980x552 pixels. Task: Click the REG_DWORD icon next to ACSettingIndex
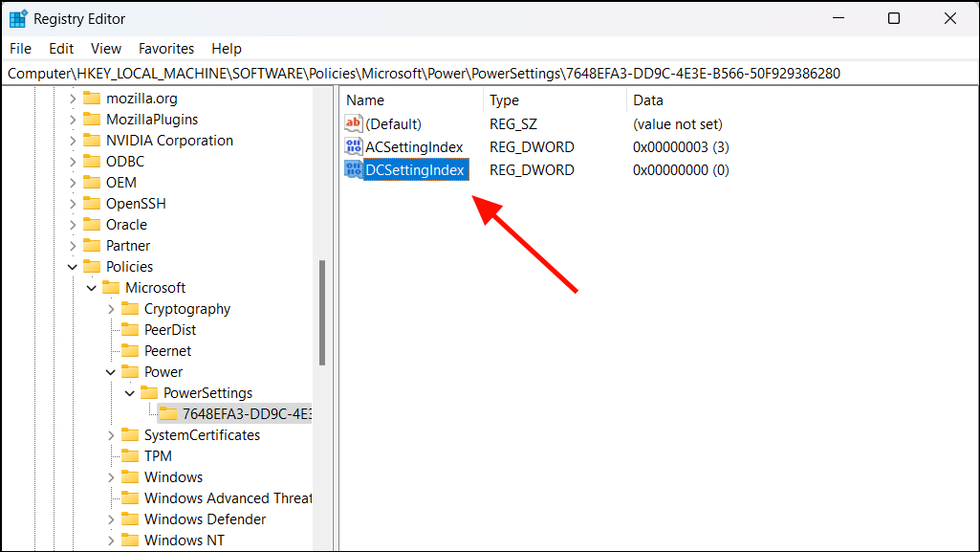point(352,146)
